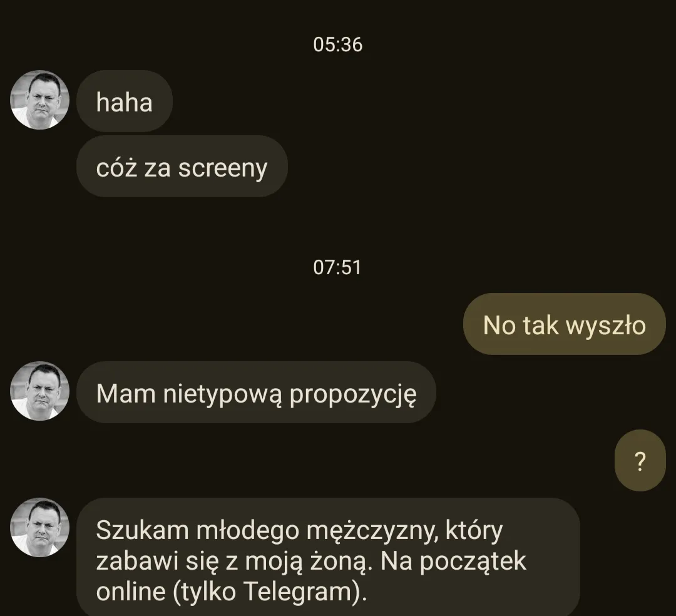Image resolution: width=676 pixels, height=616 pixels.
Task: Select the "Mam nietypową propozycję" bubble
Action: tap(256, 393)
